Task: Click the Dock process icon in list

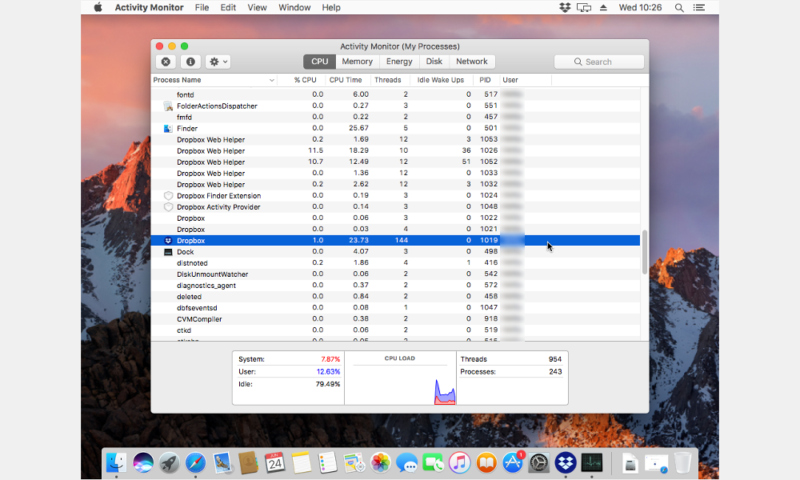Action: (168, 252)
